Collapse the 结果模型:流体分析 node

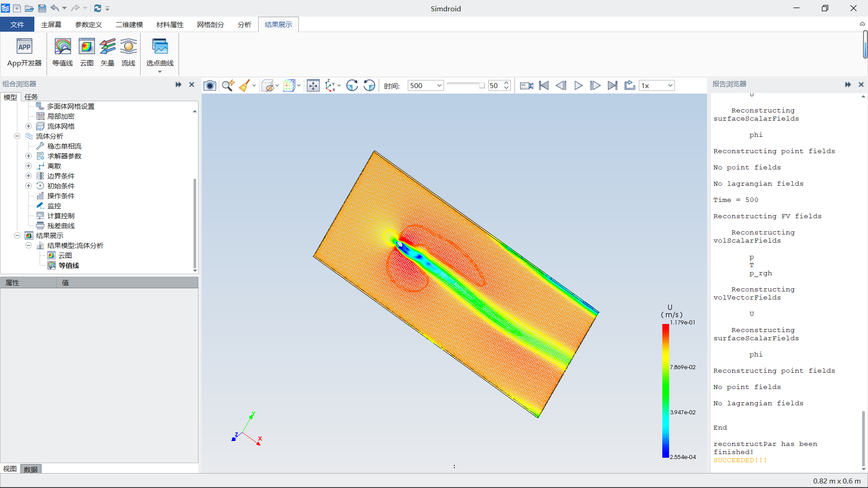(x=28, y=245)
